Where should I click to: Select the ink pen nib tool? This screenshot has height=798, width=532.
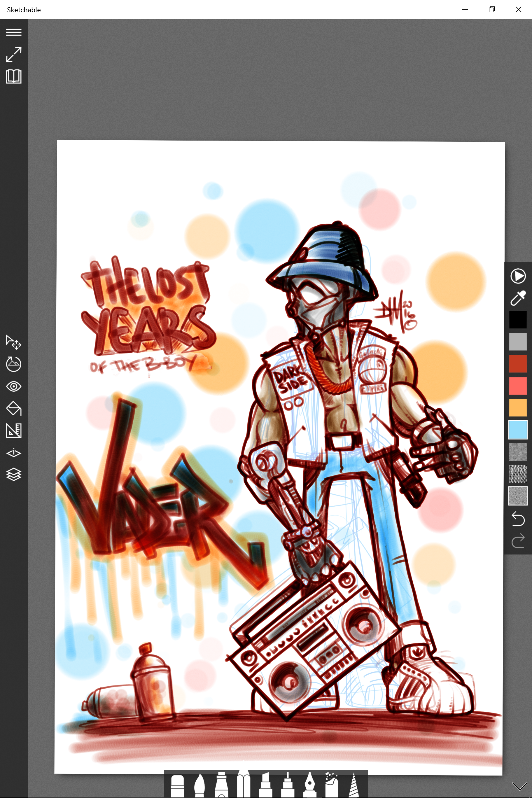[x=310, y=785]
